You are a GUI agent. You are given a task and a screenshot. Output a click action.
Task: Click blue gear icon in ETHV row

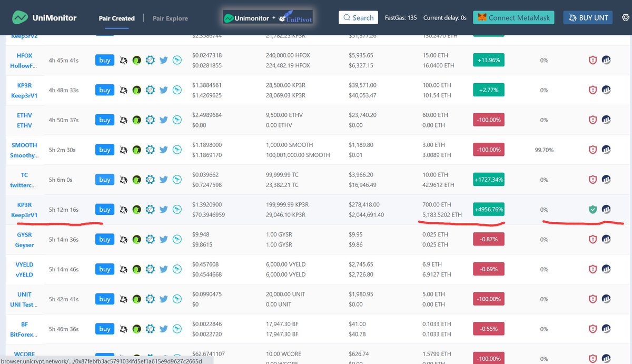pyautogui.click(x=150, y=120)
